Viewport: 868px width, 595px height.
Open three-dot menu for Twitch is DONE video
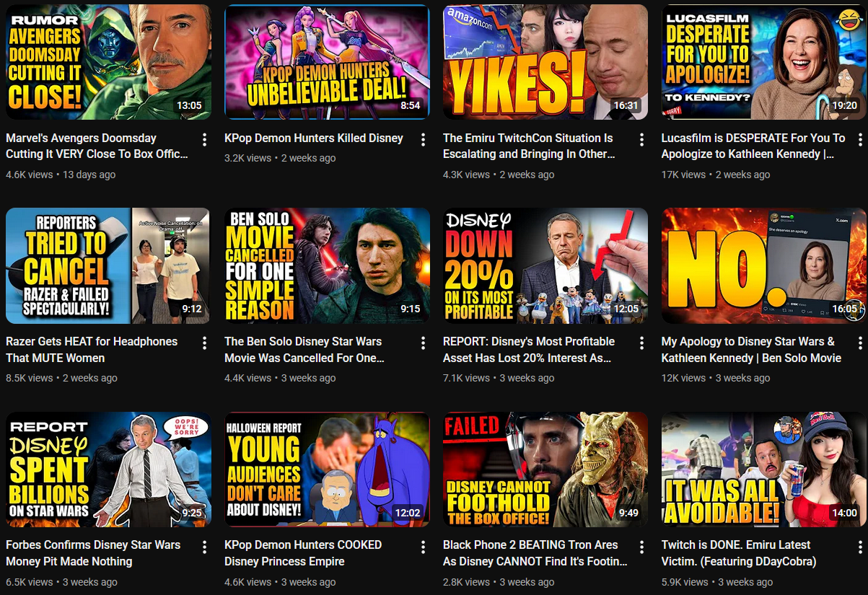[x=860, y=547]
